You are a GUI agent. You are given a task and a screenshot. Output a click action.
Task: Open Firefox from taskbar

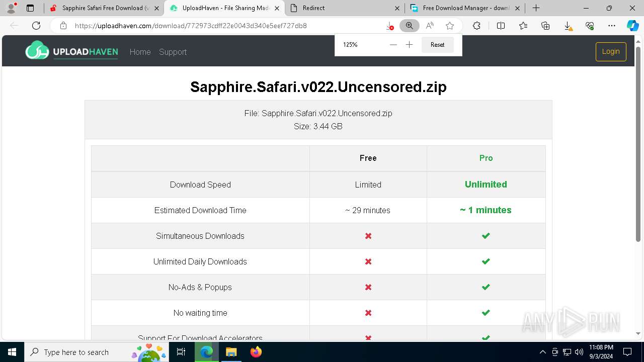coord(256,352)
